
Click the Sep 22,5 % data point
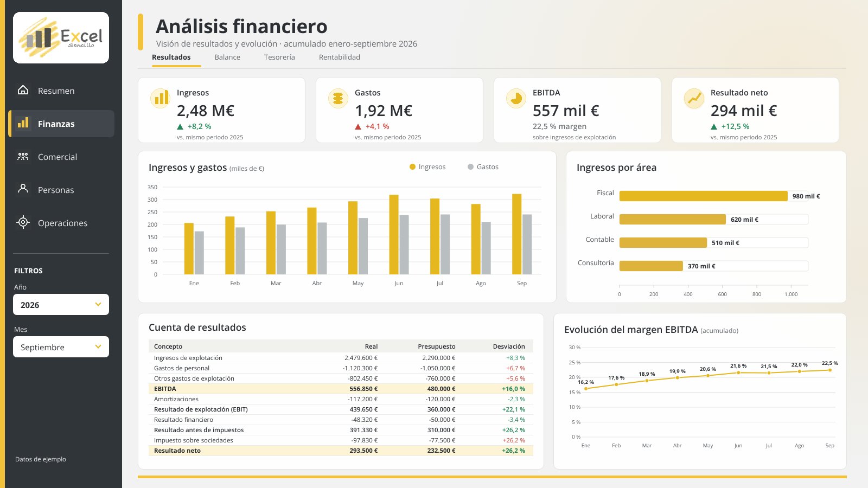click(829, 370)
